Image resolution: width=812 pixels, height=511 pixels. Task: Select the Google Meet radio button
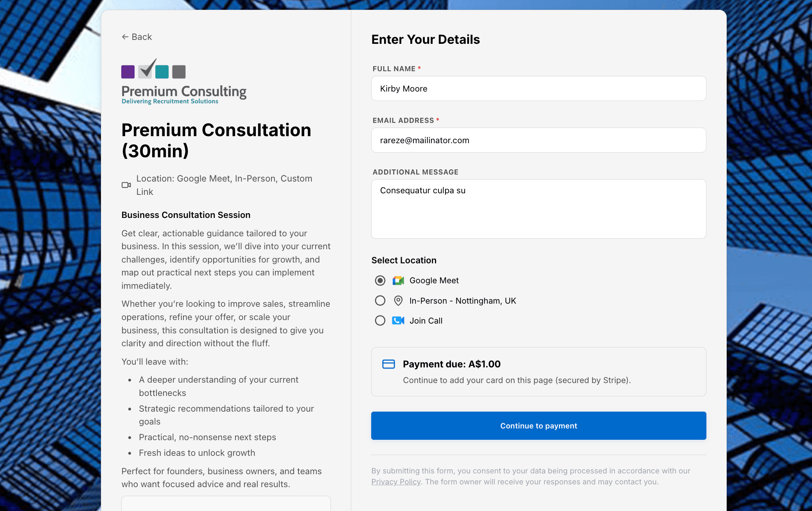[x=380, y=281]
